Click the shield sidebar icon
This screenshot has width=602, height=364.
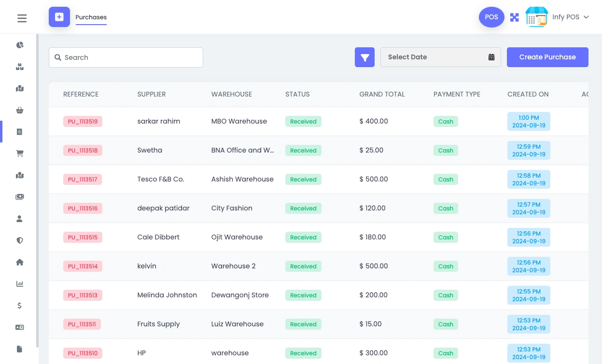pos(20,240)
